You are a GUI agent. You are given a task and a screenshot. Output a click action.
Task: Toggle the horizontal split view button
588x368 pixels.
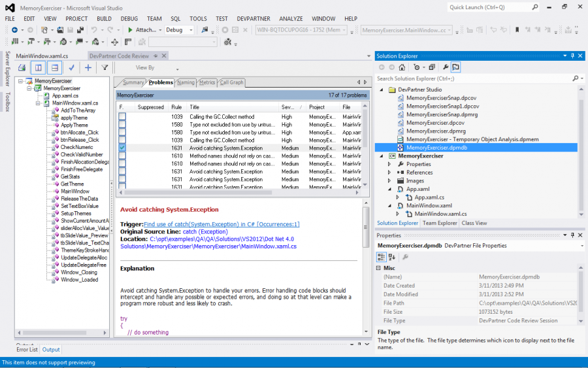[x=55, y=68]
